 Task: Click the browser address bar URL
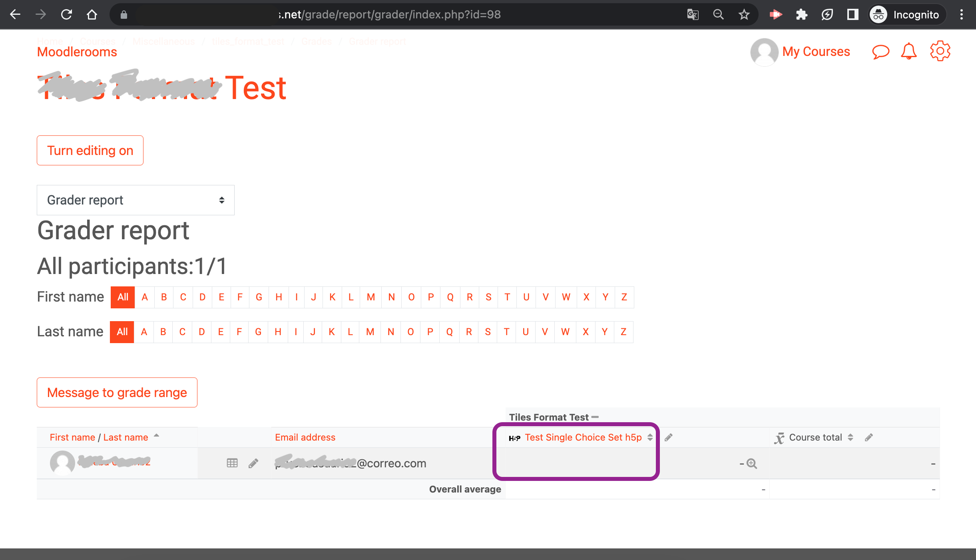pos(389,15)
